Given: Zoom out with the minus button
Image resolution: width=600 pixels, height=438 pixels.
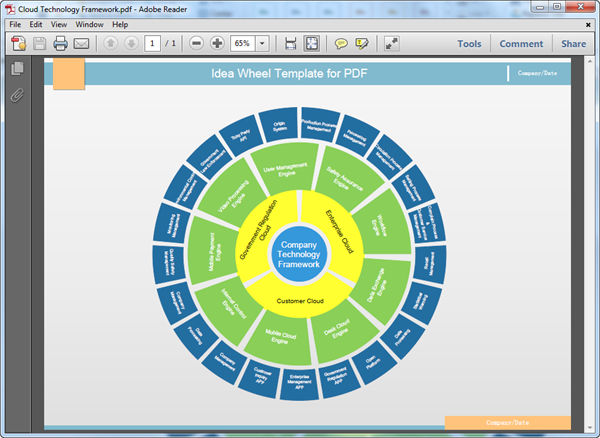Looking at the screenshot, I should [196, 44].
